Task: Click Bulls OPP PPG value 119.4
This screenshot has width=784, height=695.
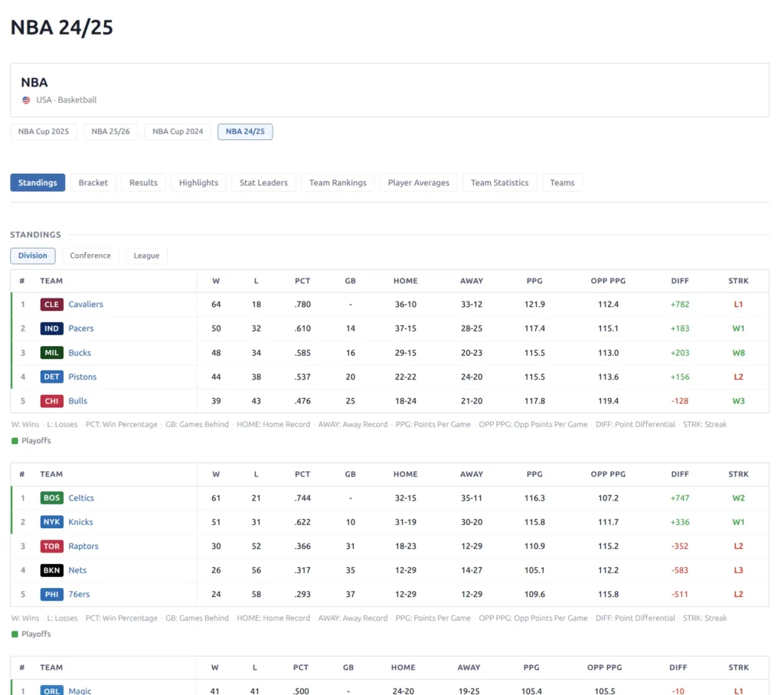Action: click(608, 401)
